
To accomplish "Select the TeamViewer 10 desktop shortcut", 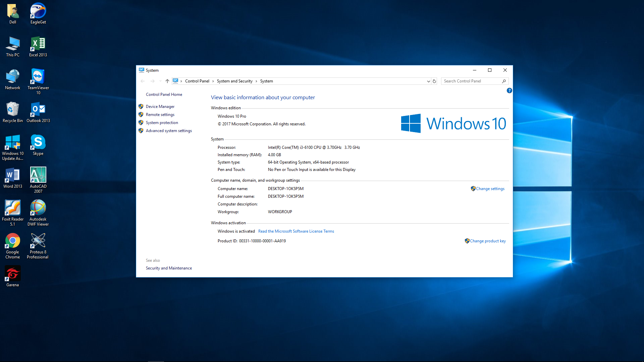I will (x=38, y=81).
